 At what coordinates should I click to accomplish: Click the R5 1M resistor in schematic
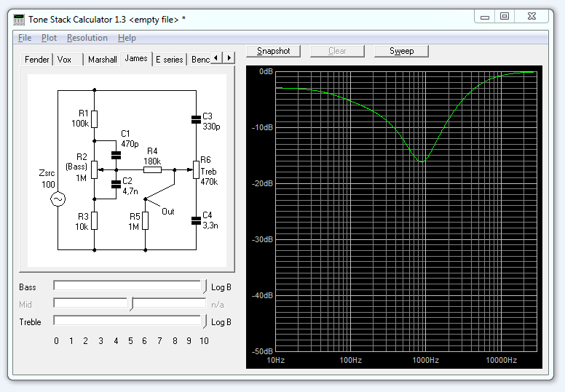(145, 220)
